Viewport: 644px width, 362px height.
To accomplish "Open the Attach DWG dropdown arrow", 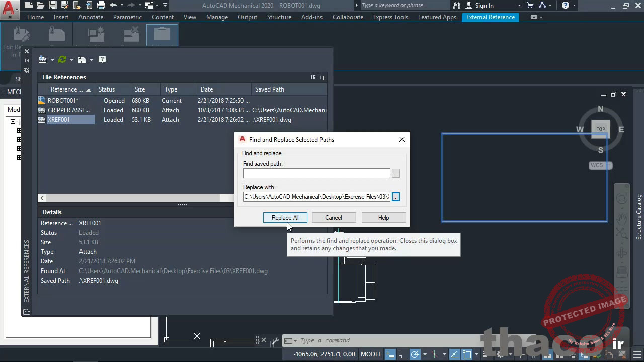I will tap(52, 60).
